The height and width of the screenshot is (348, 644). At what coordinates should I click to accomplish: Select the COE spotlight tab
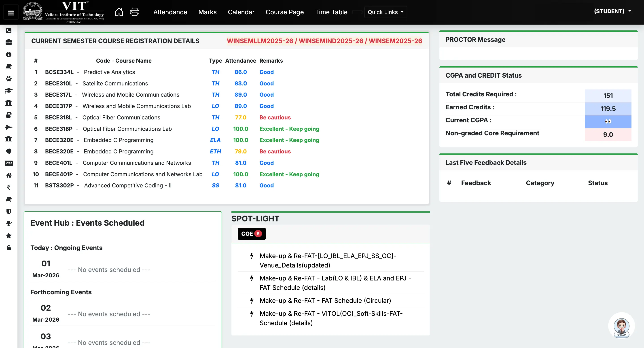[251, 233]
